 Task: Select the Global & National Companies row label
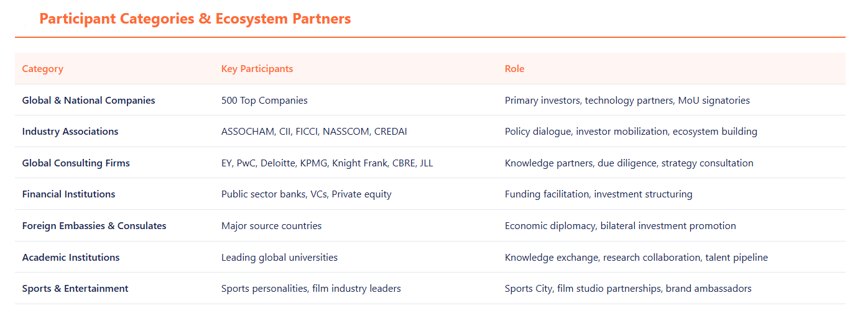[x=88, y=101]
